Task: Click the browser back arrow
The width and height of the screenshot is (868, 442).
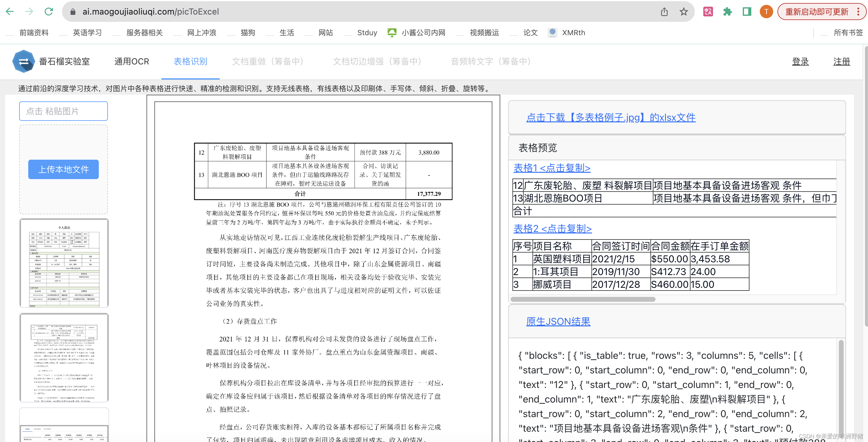Action: (10, 12)
